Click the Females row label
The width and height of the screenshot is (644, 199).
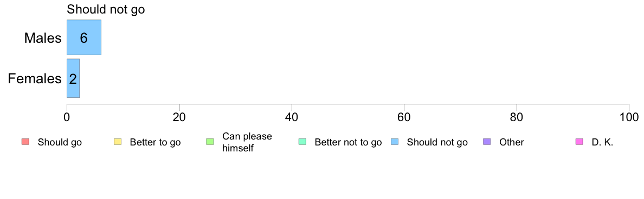(35, 78)
